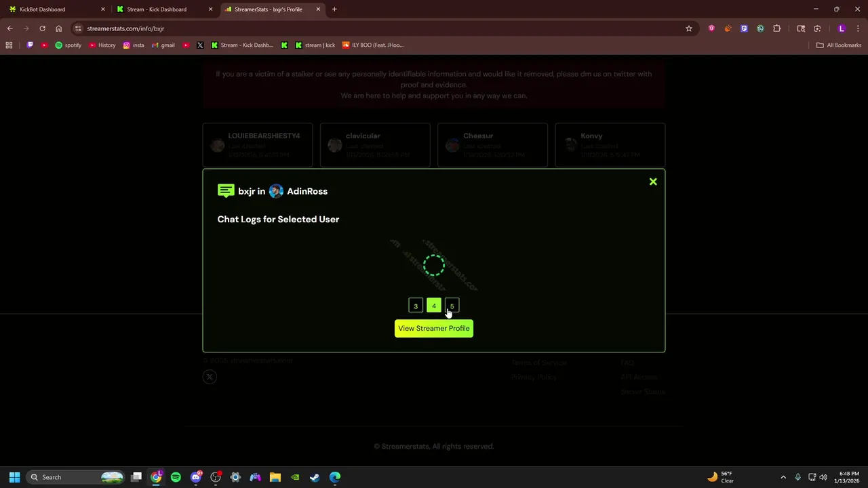Close the StreamerStats profile tab
The width and height of the screenshot is (868, 488).
[x=318, y=9]
